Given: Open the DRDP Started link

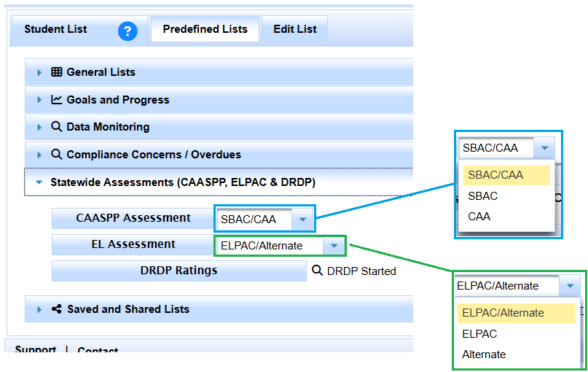Looking at the screenshot, I should (361, 271).
